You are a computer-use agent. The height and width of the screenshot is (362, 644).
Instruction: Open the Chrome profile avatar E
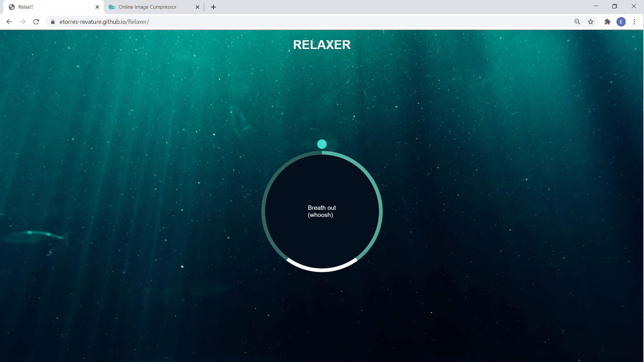tap(621, 22)
